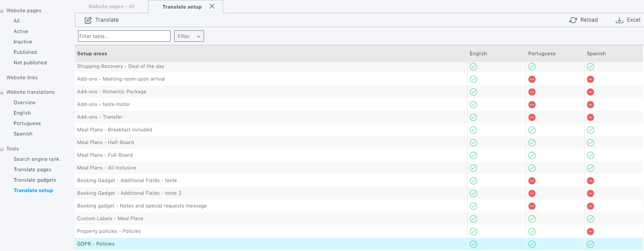Select row Meal Plans - Half-Board
Viewport: 644px width, 251px height.
(x=359, y=143)
